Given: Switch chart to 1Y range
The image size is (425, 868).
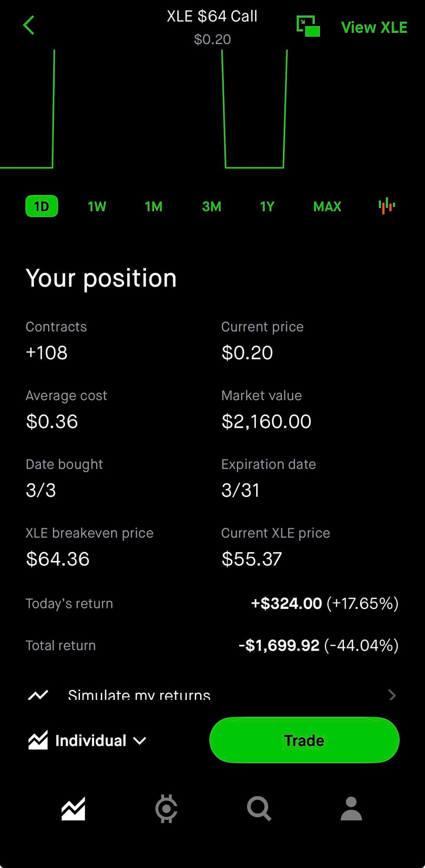Looking at the screenshot, I should (x=267, y=206).
